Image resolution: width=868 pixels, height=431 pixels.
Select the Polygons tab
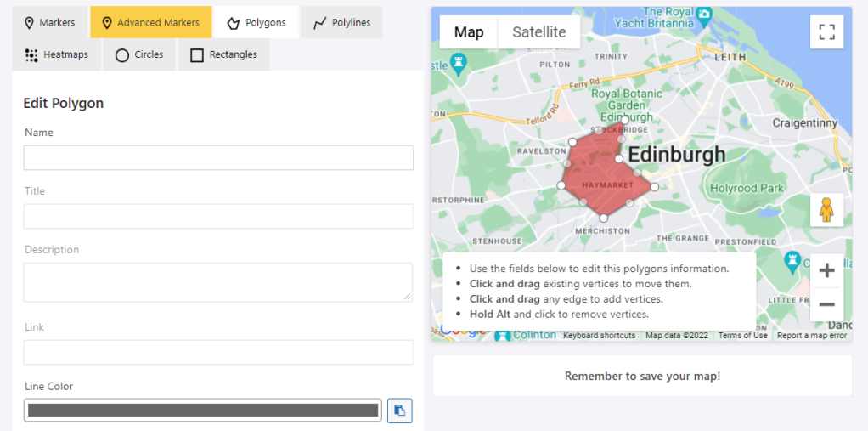(256, 22)
